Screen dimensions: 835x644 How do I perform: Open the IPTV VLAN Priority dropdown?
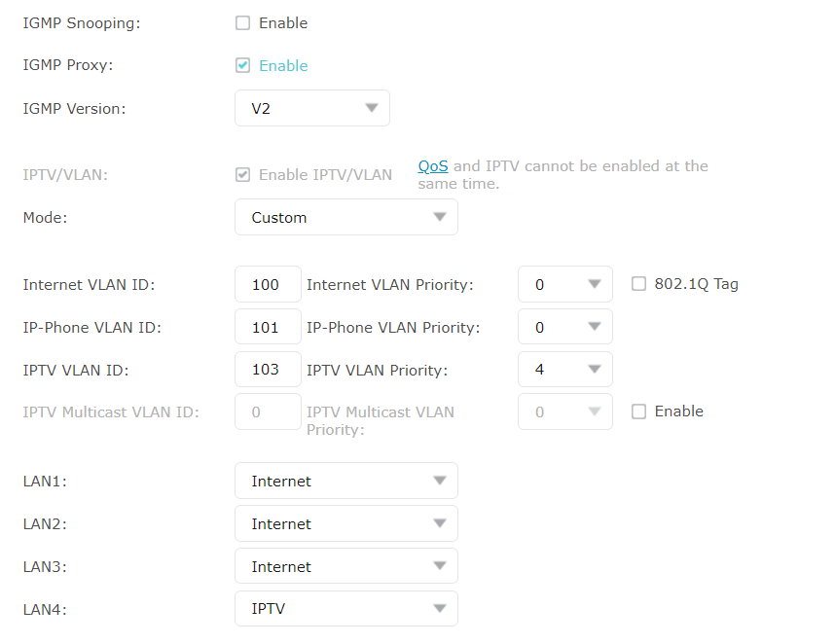click(x=565, y=370)
